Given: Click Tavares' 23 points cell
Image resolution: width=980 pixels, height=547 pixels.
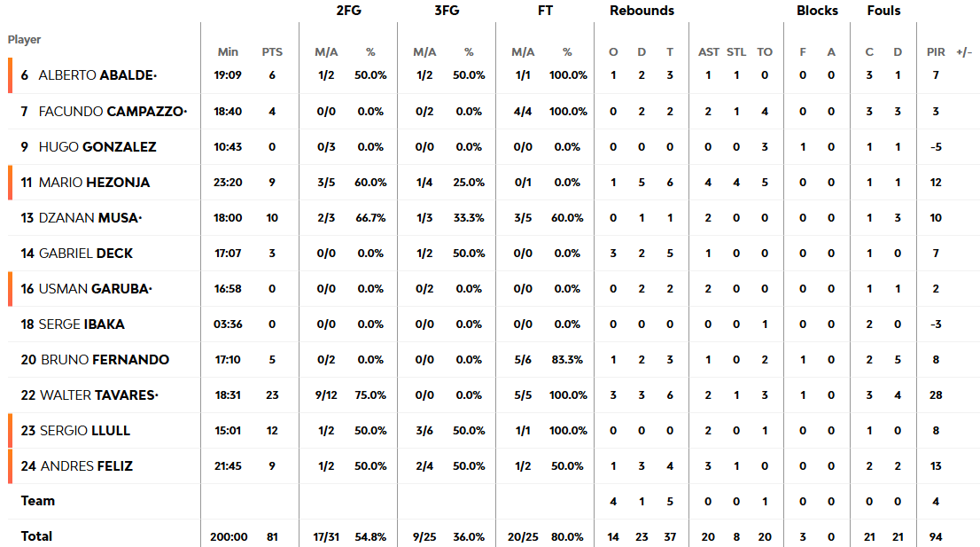Looking at the screenshot, I should click(x=272, y=395).
